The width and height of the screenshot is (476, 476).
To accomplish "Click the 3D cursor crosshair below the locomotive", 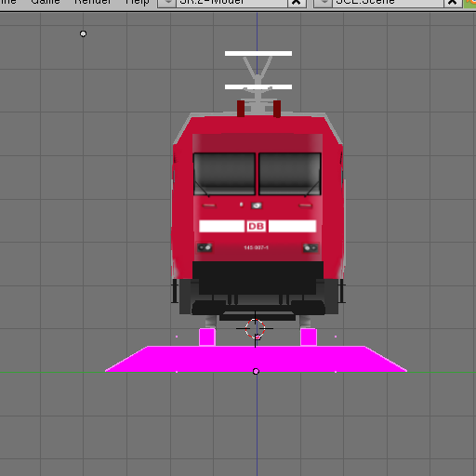I will pos(255,328).
